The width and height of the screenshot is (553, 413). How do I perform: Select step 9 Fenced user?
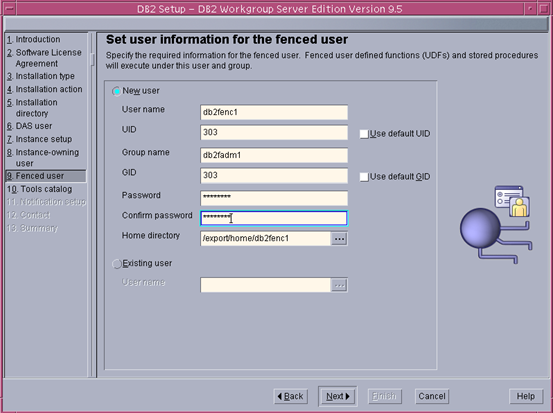coord(45,176)
